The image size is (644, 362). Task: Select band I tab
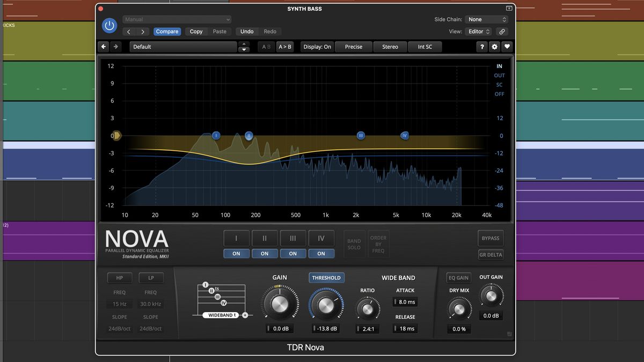236,238
